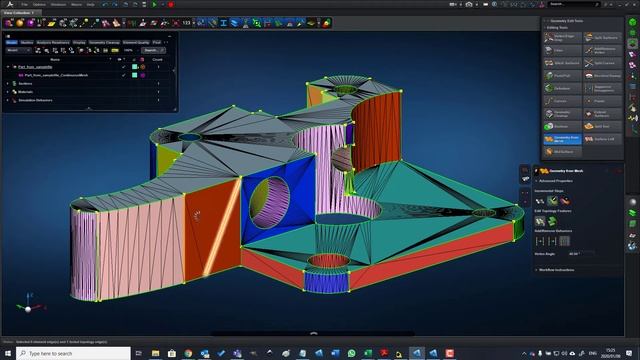The height and width of the screenshot is (360, 640).
Task: Toggle the green Edit Topology Features icon
Action: point(552,221)
